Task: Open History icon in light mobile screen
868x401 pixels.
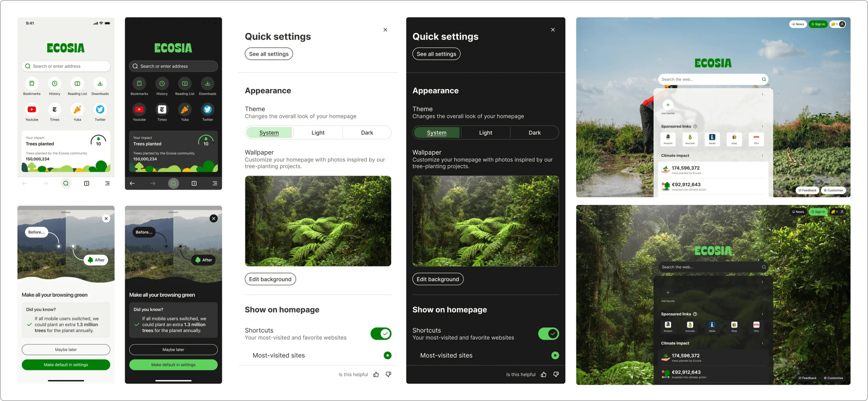Action: pos(54,83)
